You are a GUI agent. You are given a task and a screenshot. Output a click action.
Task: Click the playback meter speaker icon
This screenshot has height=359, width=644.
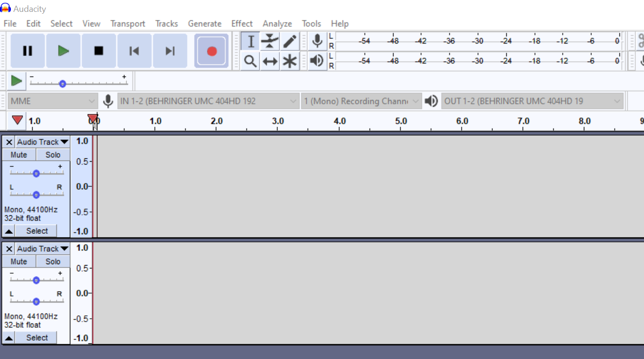317,61
